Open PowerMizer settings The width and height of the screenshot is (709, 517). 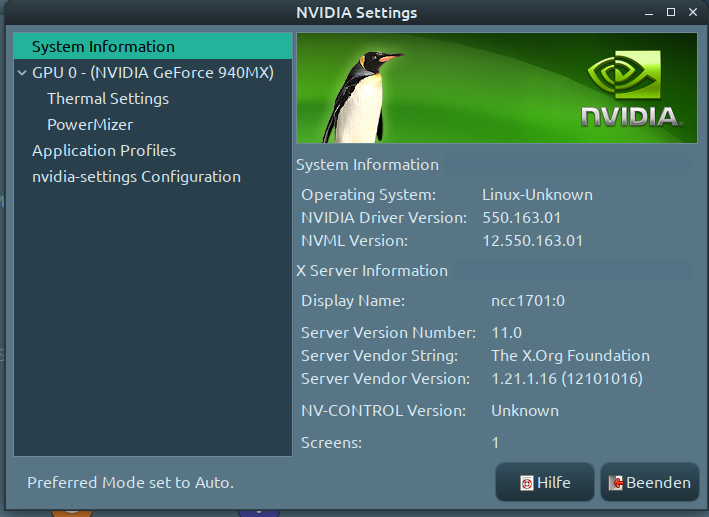[x=90, y=124]
